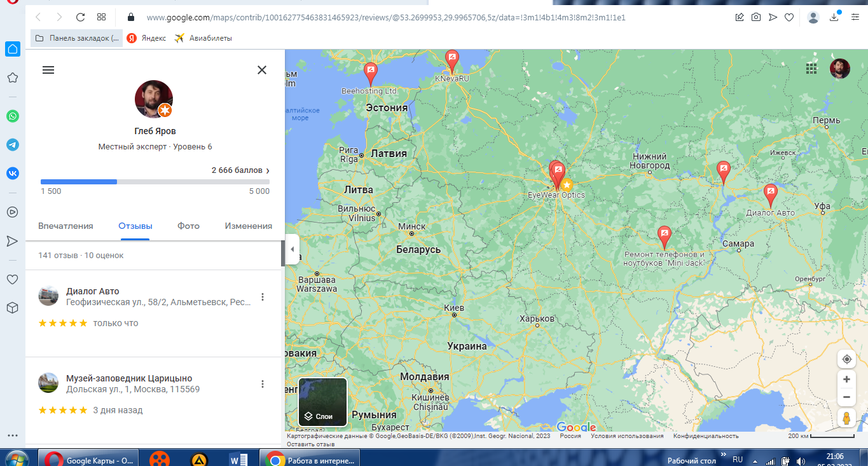Add page to bookmarks with the heart icon
This screenshot has height=466, width=868.
pos(789,17)
